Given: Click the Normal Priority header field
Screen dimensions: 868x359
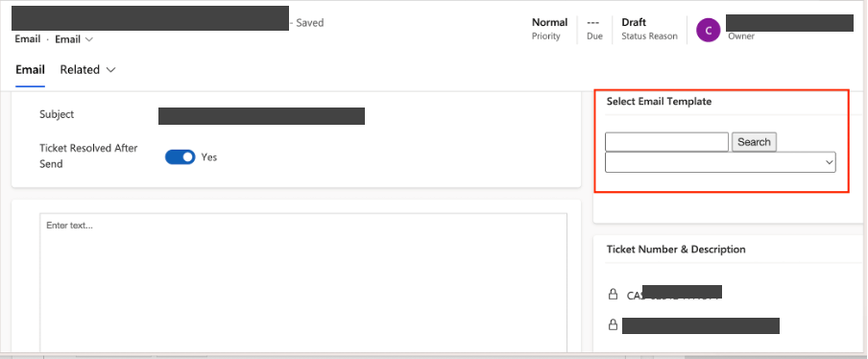Looking at the screenshot, I should point(549,29).
